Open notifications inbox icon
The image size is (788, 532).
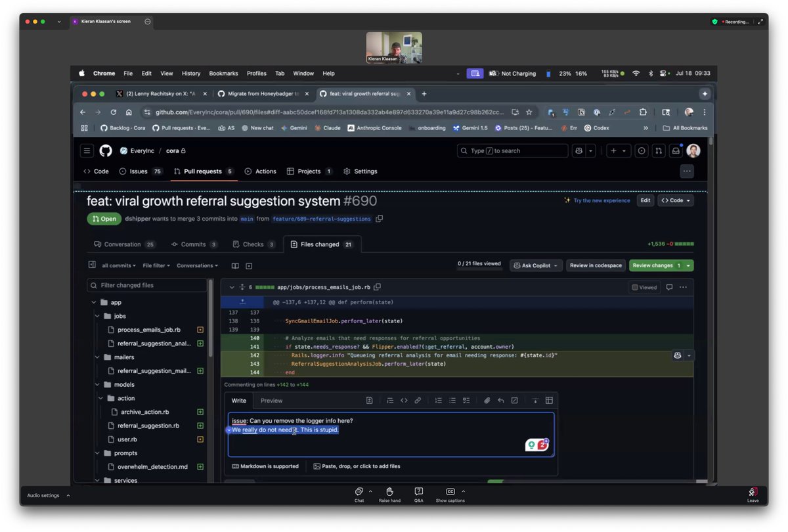tap(676, 151)
